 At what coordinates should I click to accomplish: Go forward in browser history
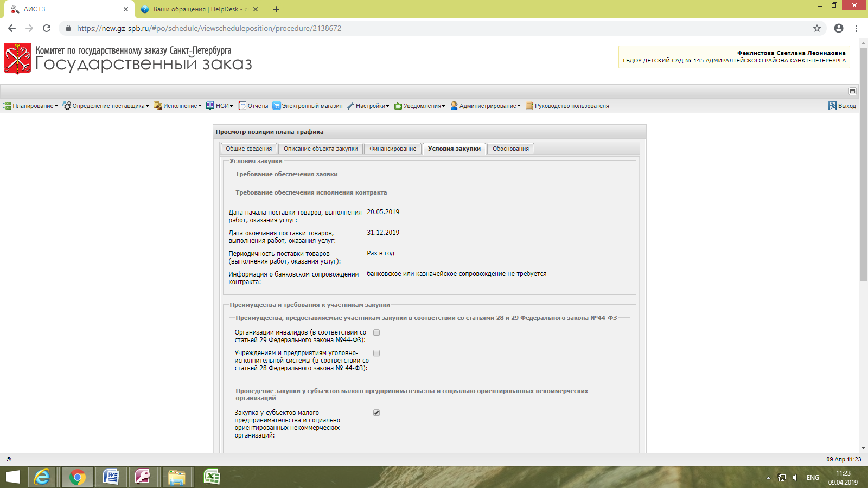click(29, 28)
